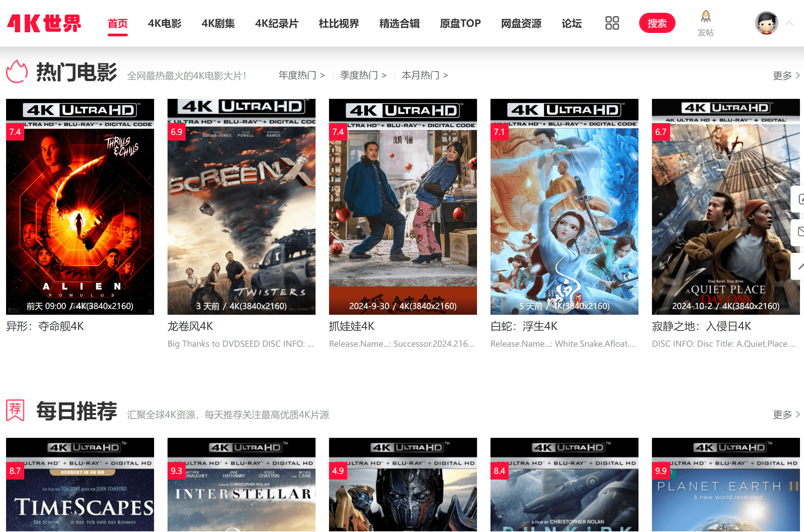This screenshot has height=532, width=804.
Task: Open the Interstellar poster thumbnail
Action: coord(241,485)
